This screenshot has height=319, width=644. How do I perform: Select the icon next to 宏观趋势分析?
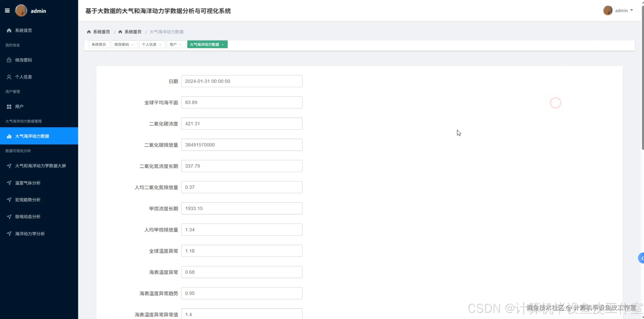coord(9,200)
